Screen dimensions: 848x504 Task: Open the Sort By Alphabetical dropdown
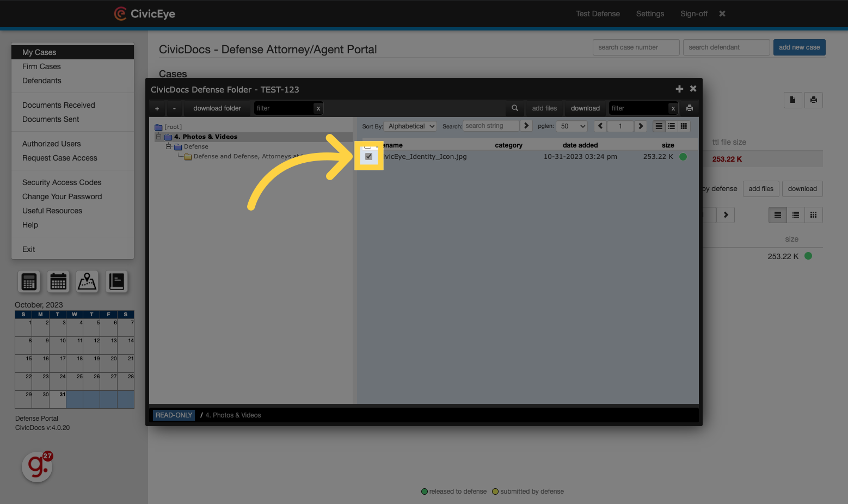[410, 126]
